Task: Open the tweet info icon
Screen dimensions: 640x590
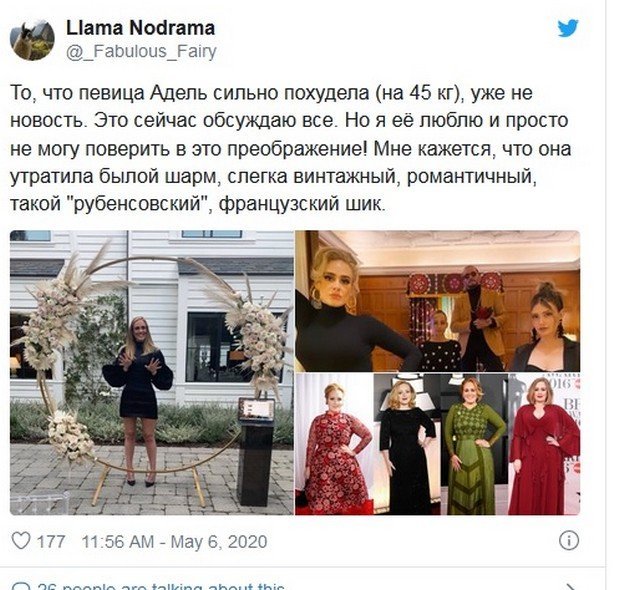Action: click(x=569, y=541)
